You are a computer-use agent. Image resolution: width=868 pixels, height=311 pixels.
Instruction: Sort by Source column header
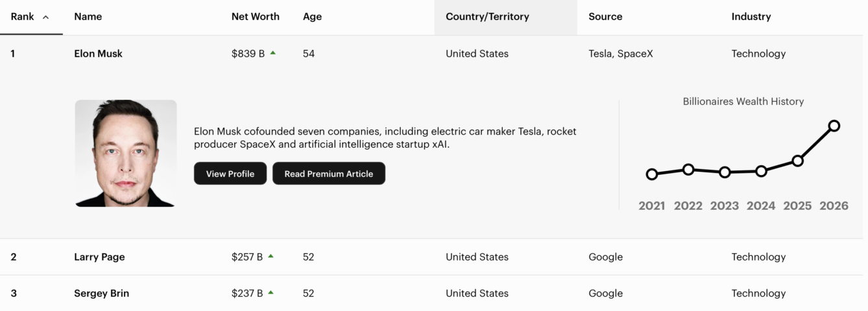click(x=605, y=17)
